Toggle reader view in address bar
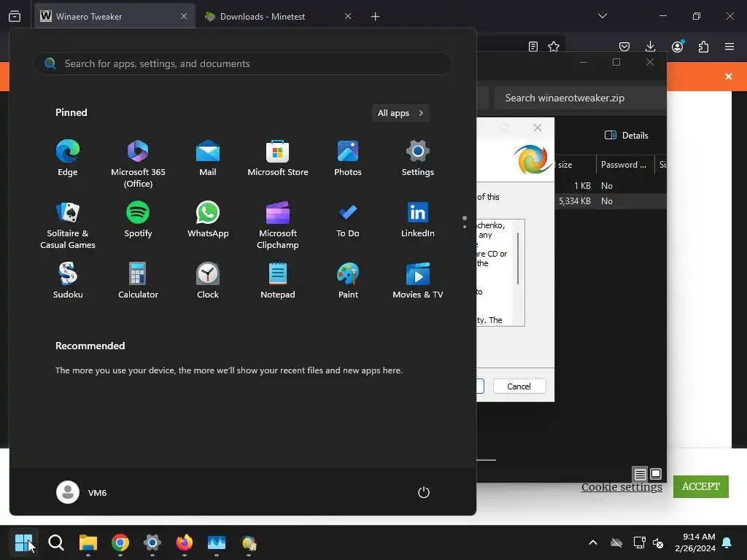 533,47
